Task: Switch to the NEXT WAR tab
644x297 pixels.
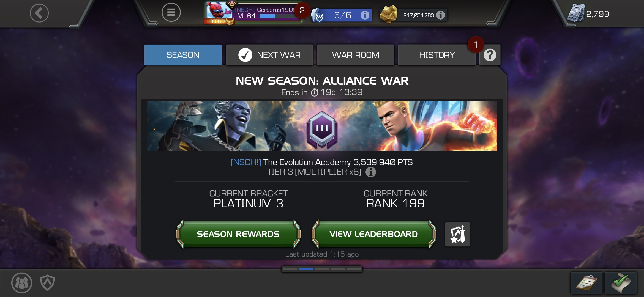Action: pyautogui.click(x=269, y=55)
